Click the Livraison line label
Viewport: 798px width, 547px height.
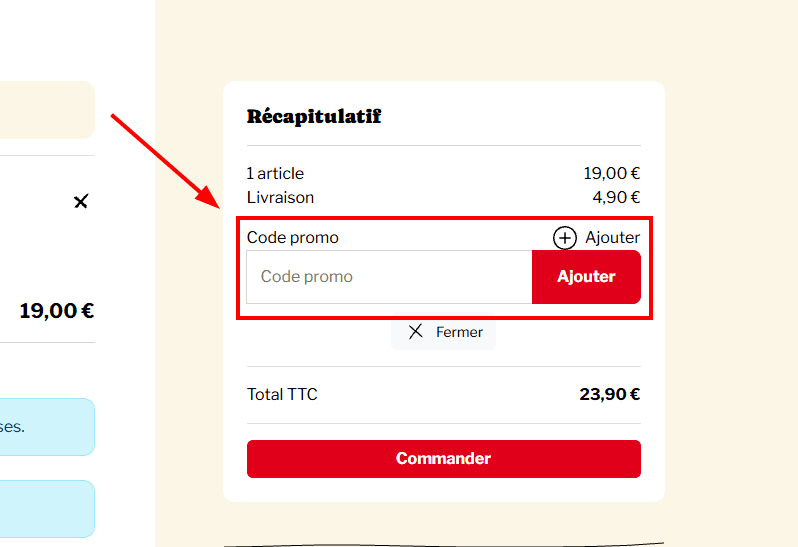click(x=280, y=198)
